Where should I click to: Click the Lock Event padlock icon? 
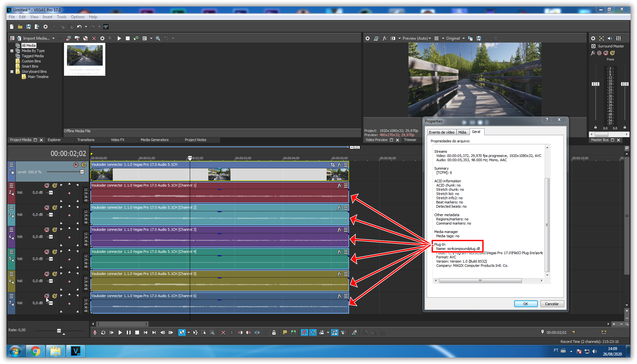274,332
